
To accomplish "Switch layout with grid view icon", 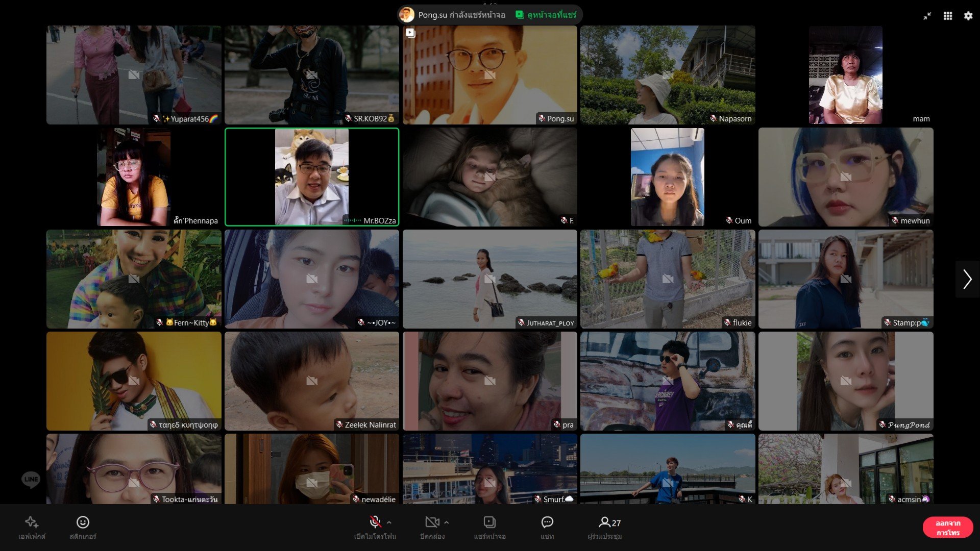I will pyautogui.click(x=947, y=16).
